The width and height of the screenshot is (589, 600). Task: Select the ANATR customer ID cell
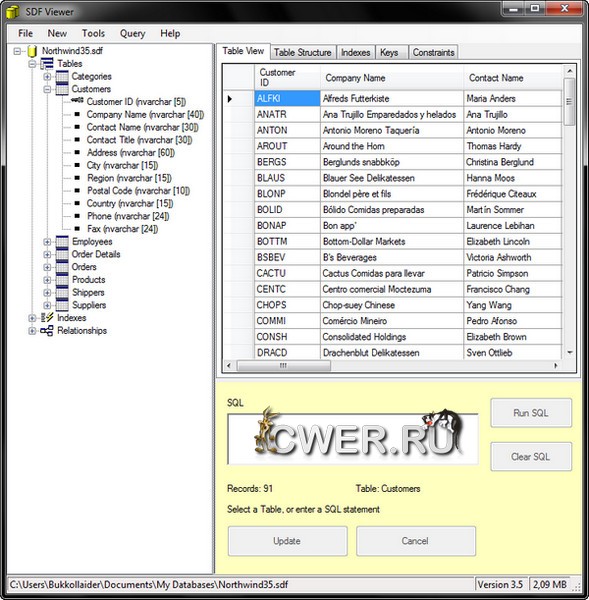(287, 114)
